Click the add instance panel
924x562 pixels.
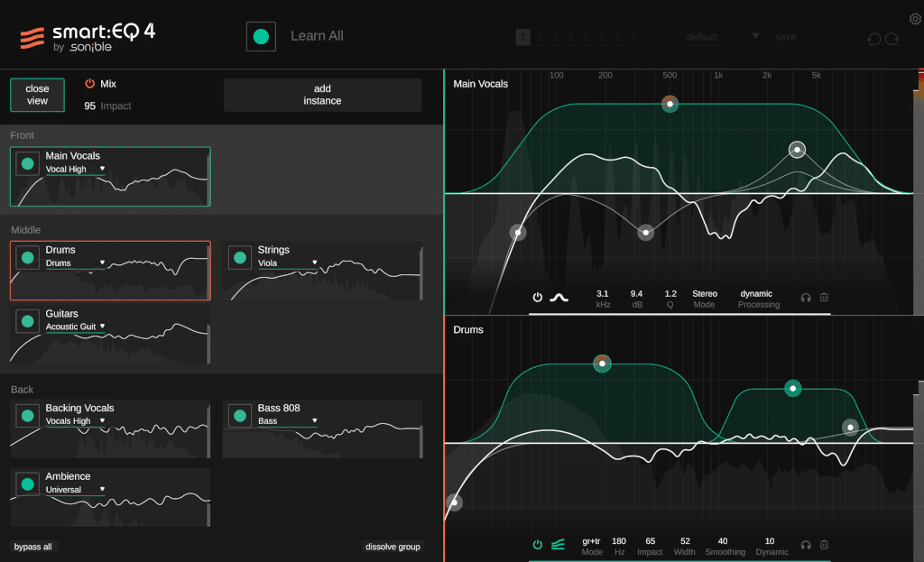(322, 94)
